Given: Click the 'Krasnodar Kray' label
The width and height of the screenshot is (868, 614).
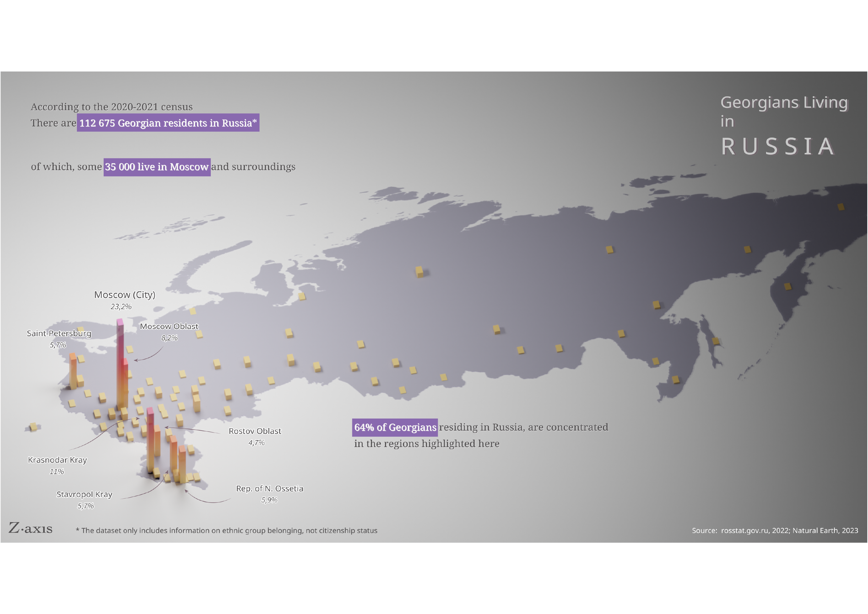Looking at the screenshot, I should 57,460.
